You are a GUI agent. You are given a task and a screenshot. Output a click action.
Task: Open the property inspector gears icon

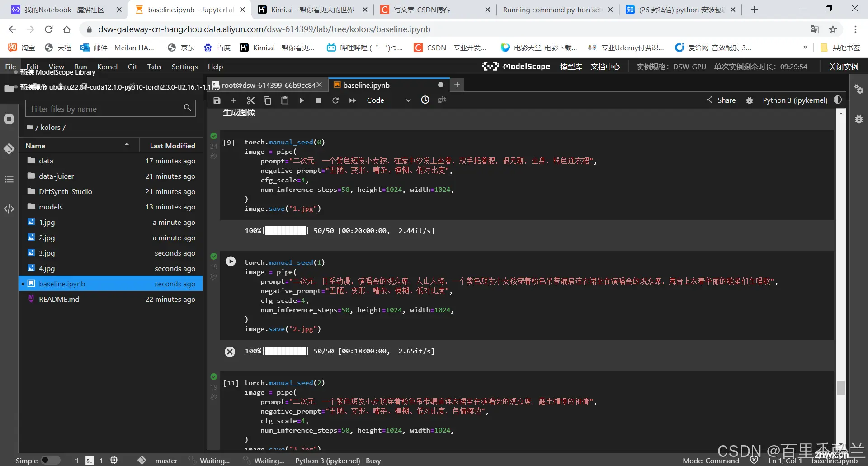[x=859, y=89]
